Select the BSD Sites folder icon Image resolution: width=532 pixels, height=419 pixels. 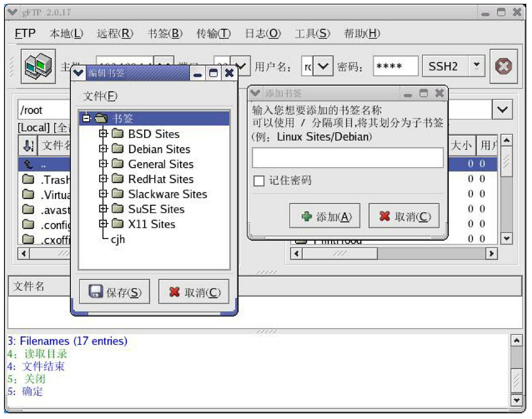coord(117,134)
